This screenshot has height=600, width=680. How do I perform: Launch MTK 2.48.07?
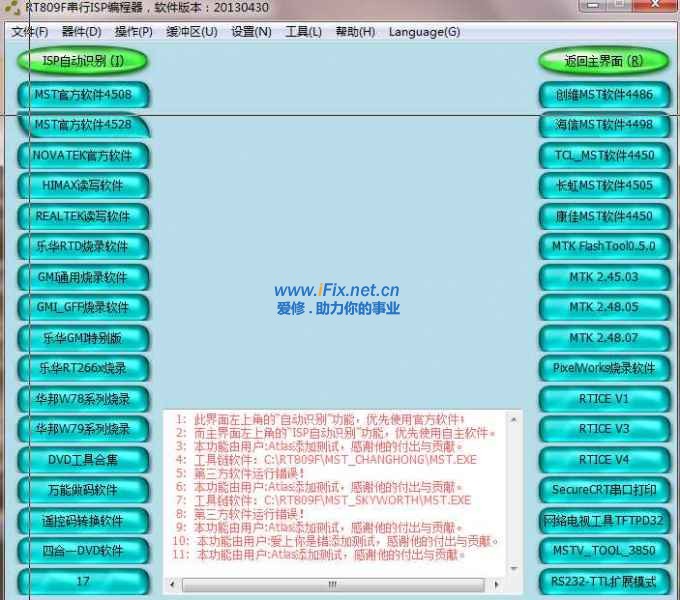click(604, 338)
